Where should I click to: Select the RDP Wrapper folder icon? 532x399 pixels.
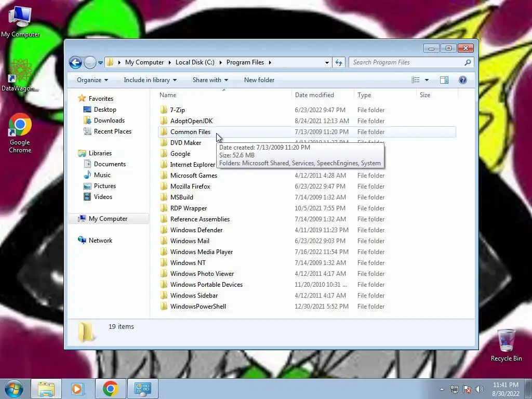[x=164, y=208]
